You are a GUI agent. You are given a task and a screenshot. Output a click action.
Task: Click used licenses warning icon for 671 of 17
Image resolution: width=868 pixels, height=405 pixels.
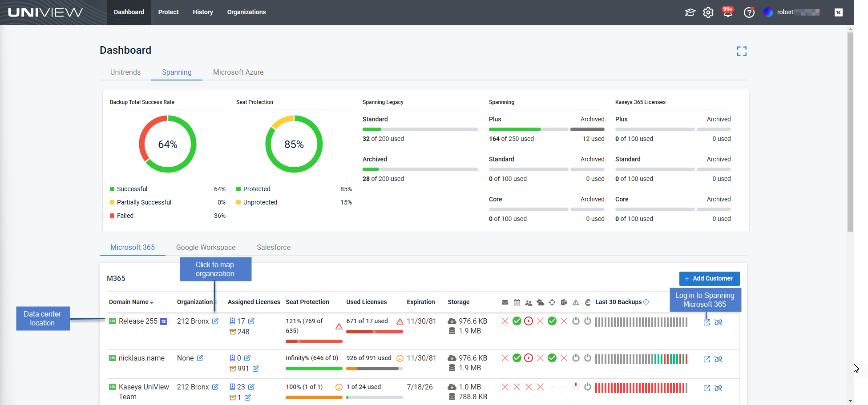400,321
